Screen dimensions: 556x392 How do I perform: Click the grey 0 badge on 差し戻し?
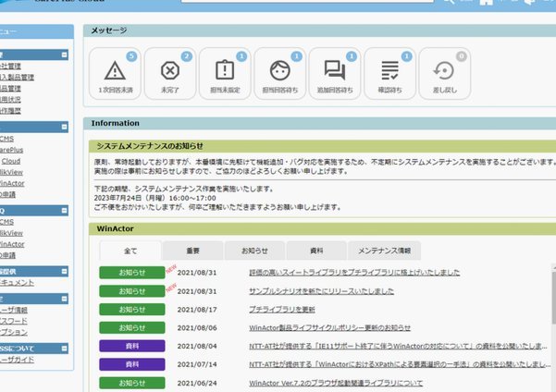click(461, 56)
